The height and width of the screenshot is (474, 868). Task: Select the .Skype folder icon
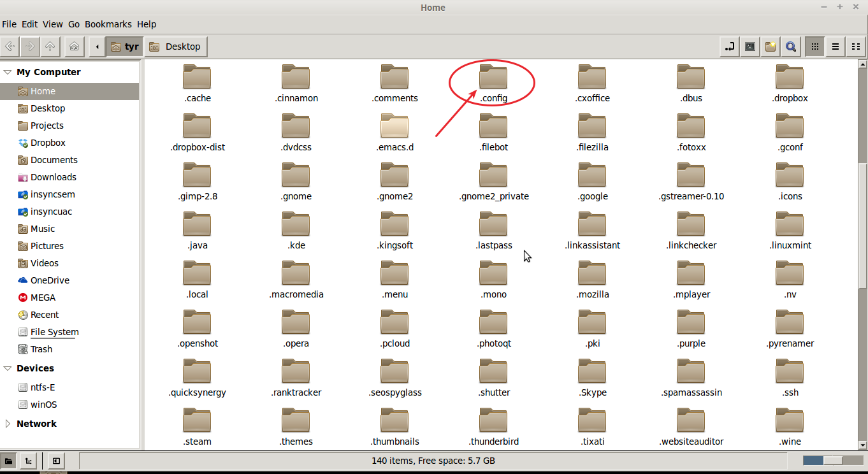592,371
